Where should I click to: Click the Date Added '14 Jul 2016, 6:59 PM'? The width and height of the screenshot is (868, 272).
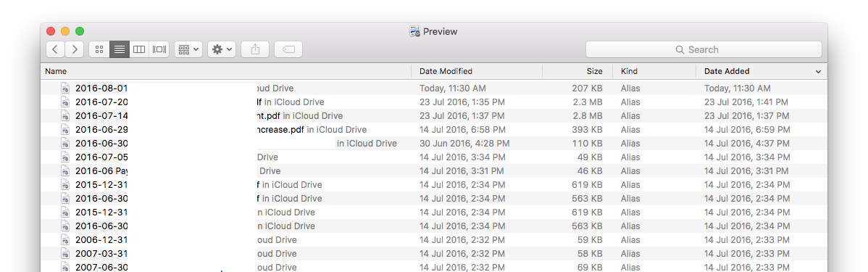[747, 130]
